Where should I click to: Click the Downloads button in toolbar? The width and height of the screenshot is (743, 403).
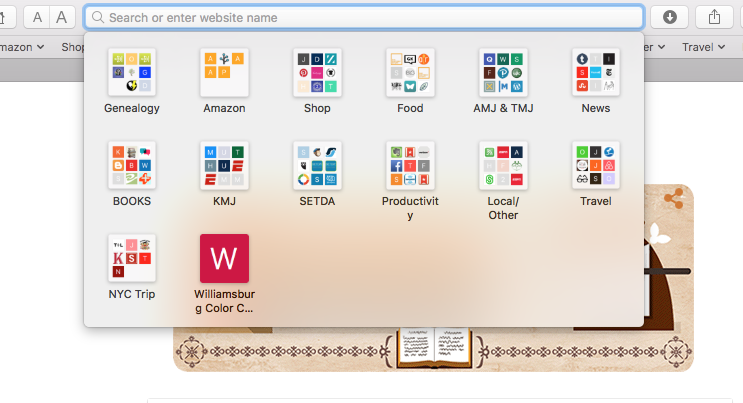[670, 18]
